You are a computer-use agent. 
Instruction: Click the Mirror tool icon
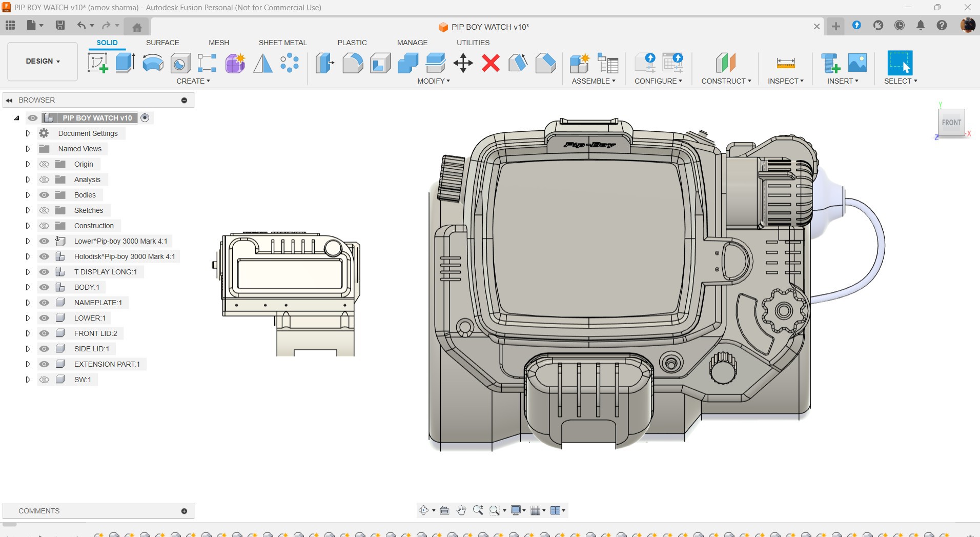point(263,63)
